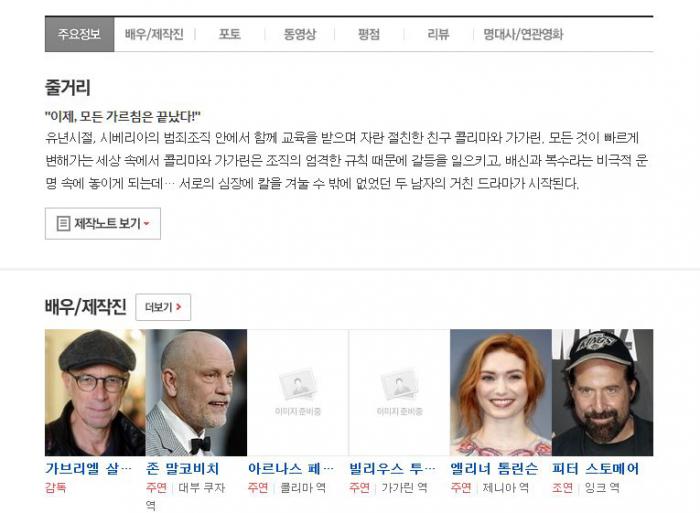Screen dimensions: 700x513
Task: Open the red-haired actress photo
Action: [500, 392]
